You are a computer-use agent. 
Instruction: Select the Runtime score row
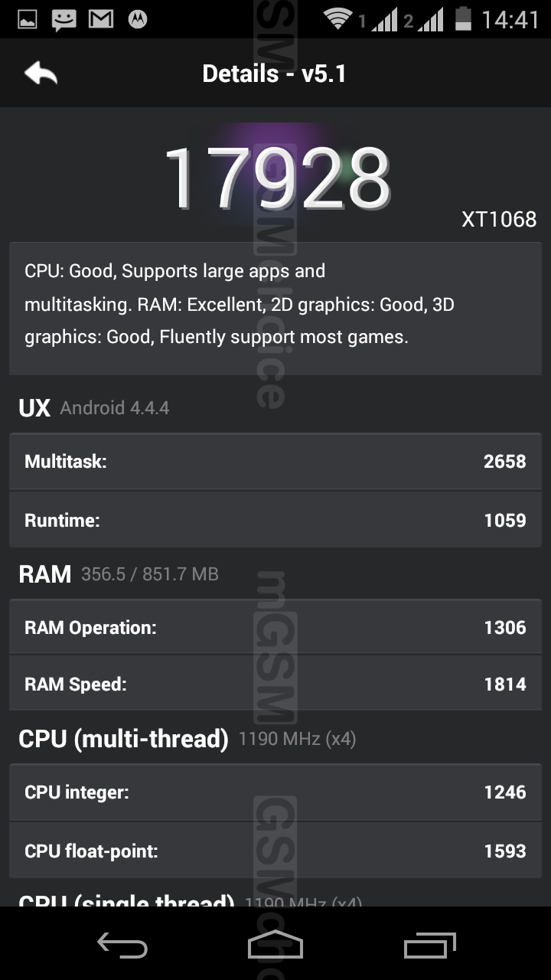pos(275,520)
